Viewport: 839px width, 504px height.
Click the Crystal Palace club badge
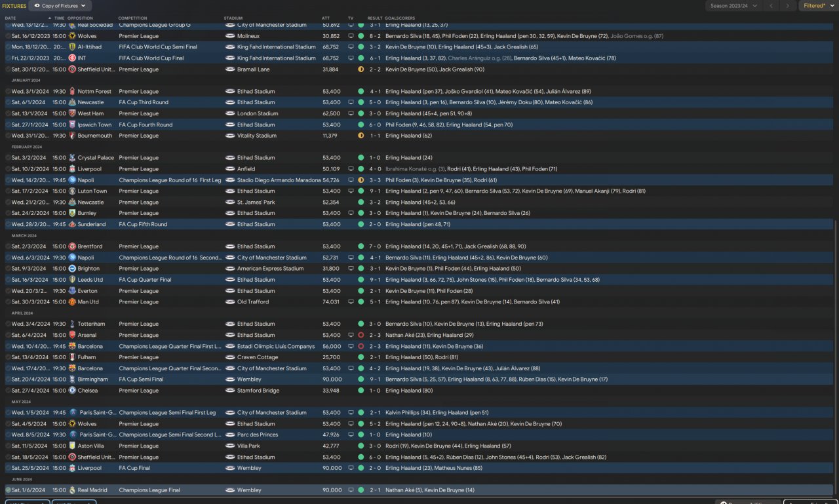click(72, 158)
